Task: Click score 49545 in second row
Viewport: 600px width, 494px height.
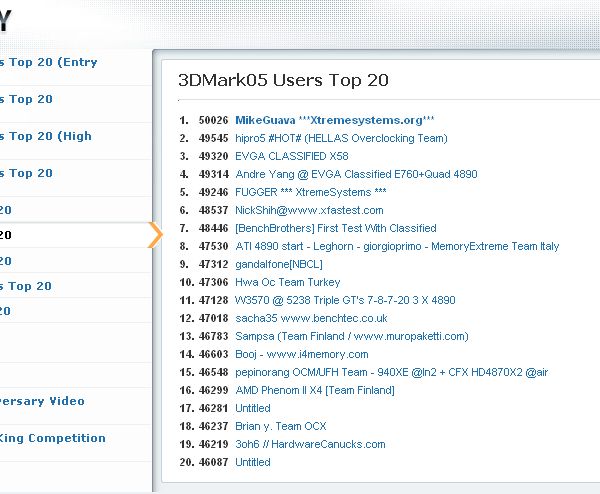Action: coord(213,138)
